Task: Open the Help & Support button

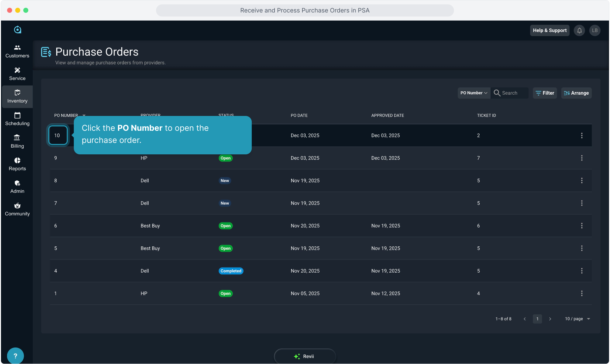Action: click(550, 30)
